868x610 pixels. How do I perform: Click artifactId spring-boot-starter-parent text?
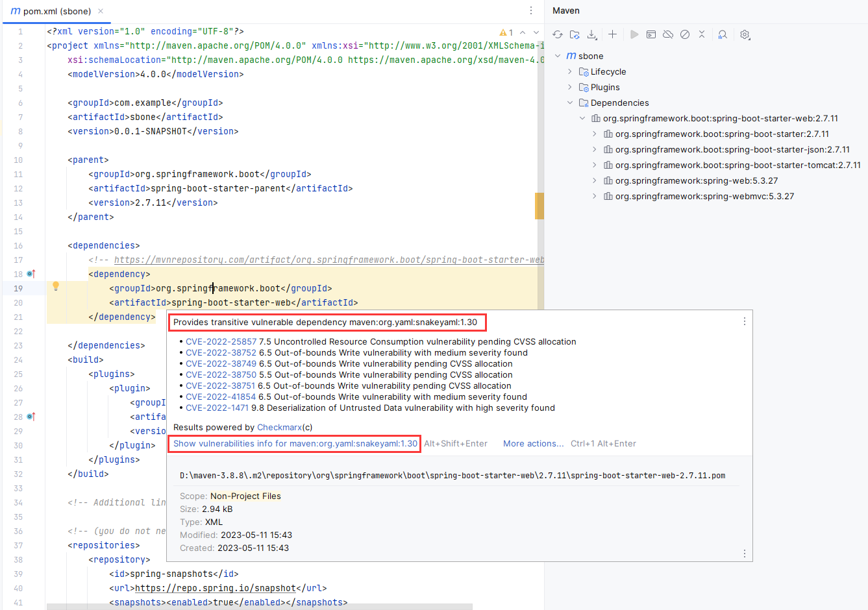[218, 188]
